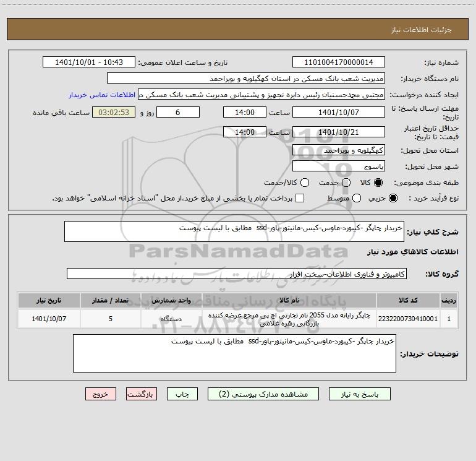Click the پاسخ به نیاز button
The height and width of the screenshot is (461, 476).
pos(360,394)
